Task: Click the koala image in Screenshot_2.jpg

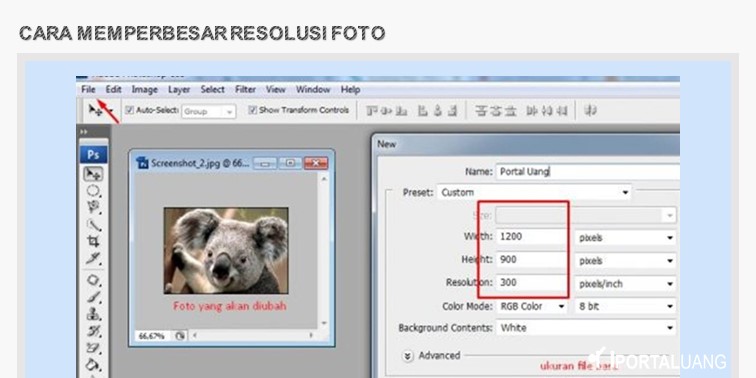Action: 226,251
